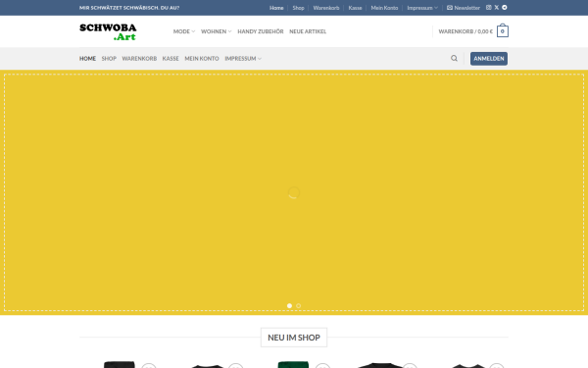Click the Newsletter envelope link
This screenshot has height=368, width=588.
[464, 8]
